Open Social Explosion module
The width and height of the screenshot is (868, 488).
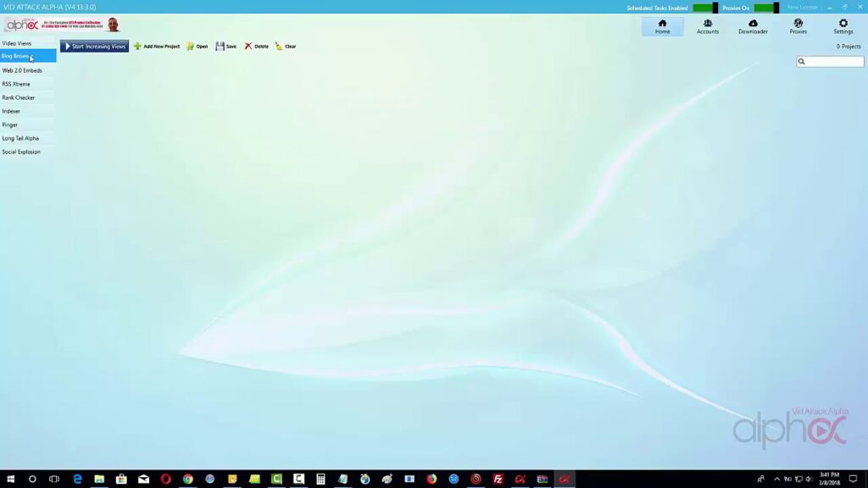(x=28, y=152)
